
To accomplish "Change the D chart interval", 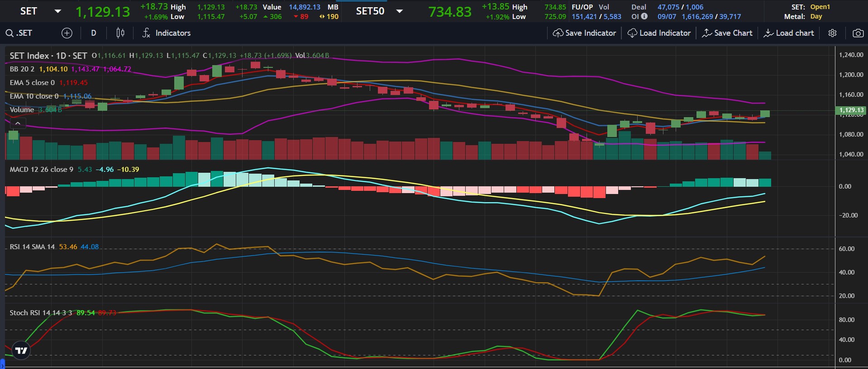I will 94,33.
